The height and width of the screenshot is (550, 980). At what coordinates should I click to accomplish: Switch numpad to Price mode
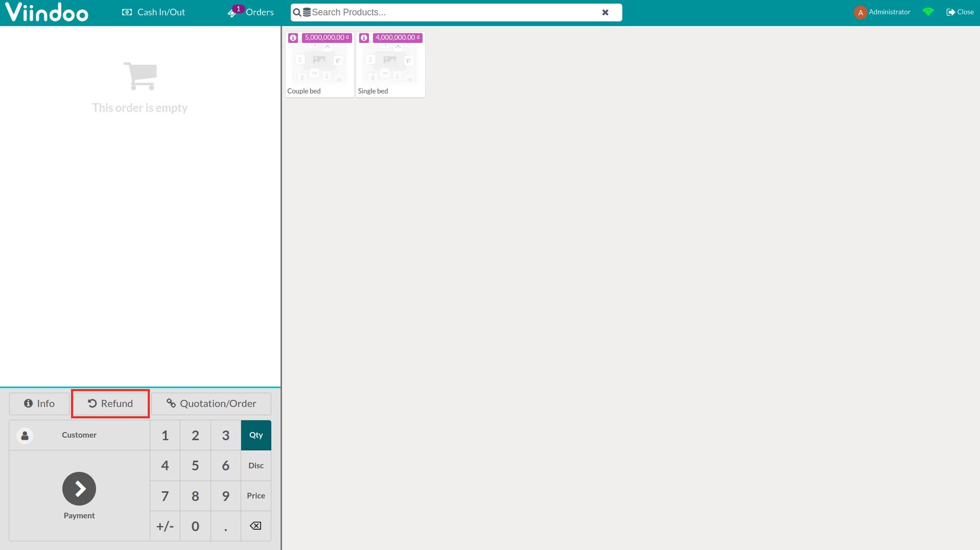(x=256, y=495)
